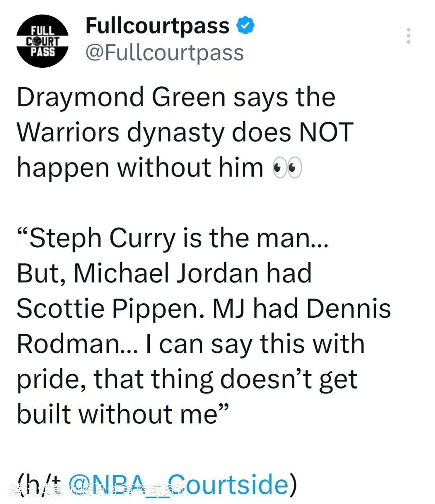Click the "happen without him" text line
435x504 pixels.
[x=139, y=168]
